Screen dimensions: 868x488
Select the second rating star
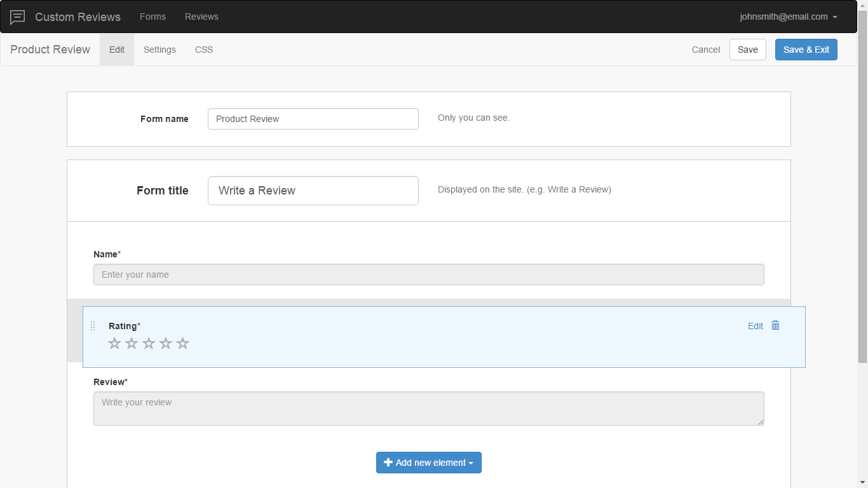coord(132,344)
